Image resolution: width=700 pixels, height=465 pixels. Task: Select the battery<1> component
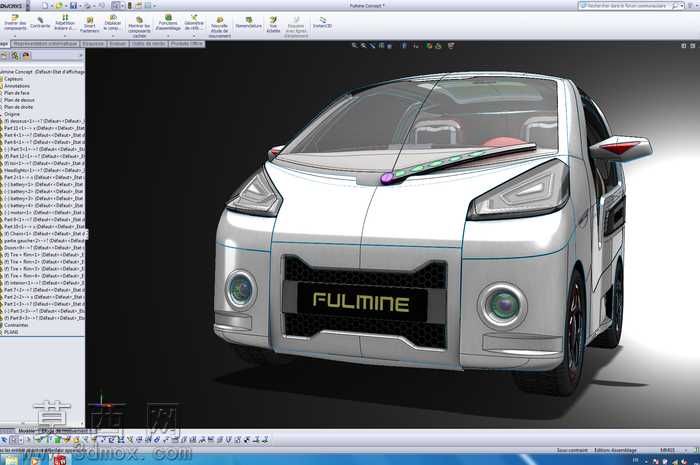44,184
